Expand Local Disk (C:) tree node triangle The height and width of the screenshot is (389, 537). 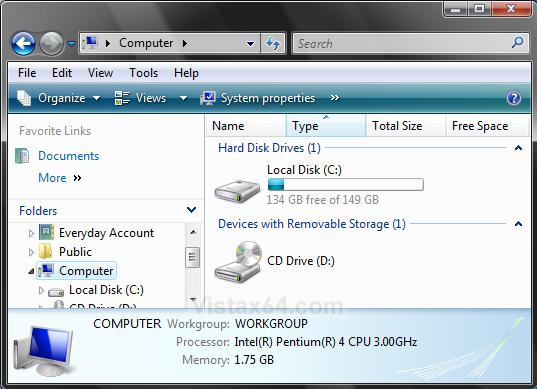click(x=41, y=290)
